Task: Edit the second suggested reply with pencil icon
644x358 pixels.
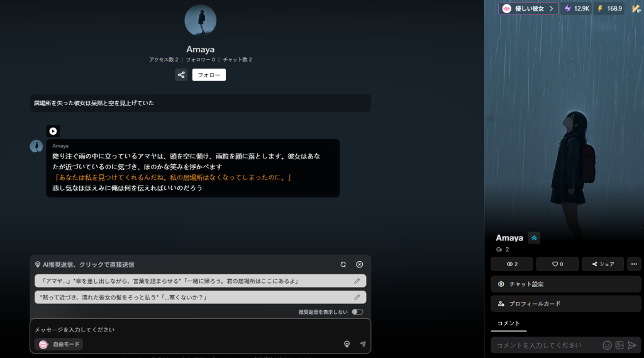Action: pos(357,297)
